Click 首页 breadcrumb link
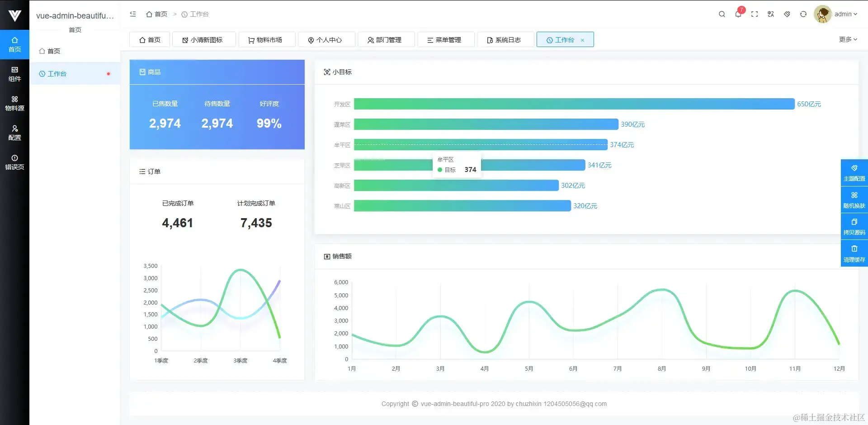The image size is (868, 425). click(x=157, y=14)
